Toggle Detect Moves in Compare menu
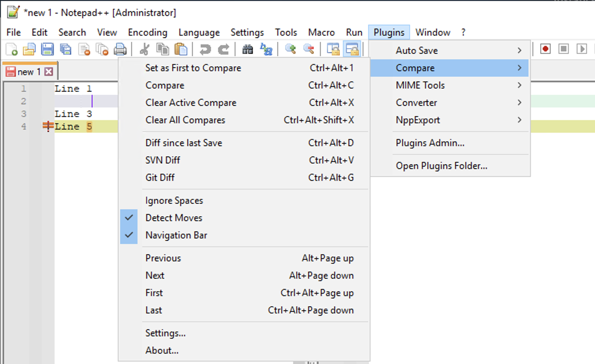The image size is (595, 364). [173, 218]
